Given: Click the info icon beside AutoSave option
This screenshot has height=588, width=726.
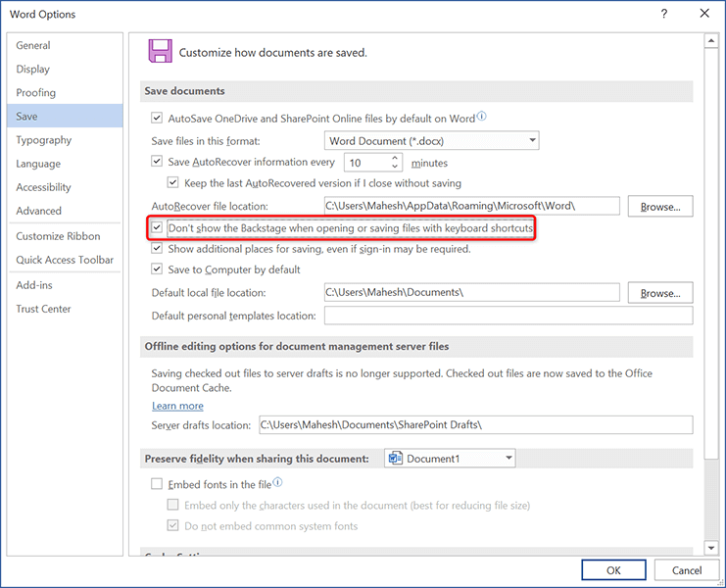Looking at the screenshot, I should pos(481,118).
